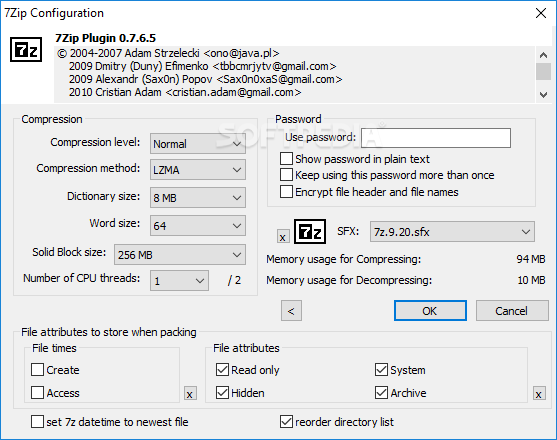Click the credits scroll up arrow
Screen dimensions: 557x440
[543, 55]
